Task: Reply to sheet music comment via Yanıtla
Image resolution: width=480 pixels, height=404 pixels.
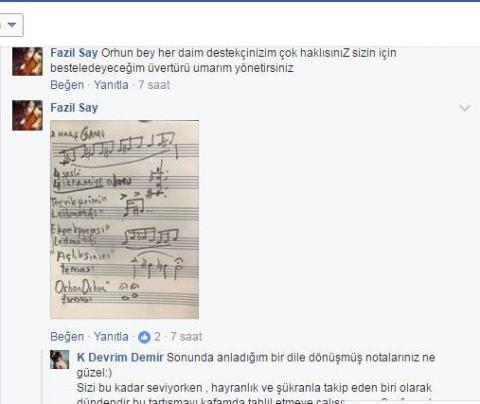Action: pyautogui.click(x=111, y=337)
